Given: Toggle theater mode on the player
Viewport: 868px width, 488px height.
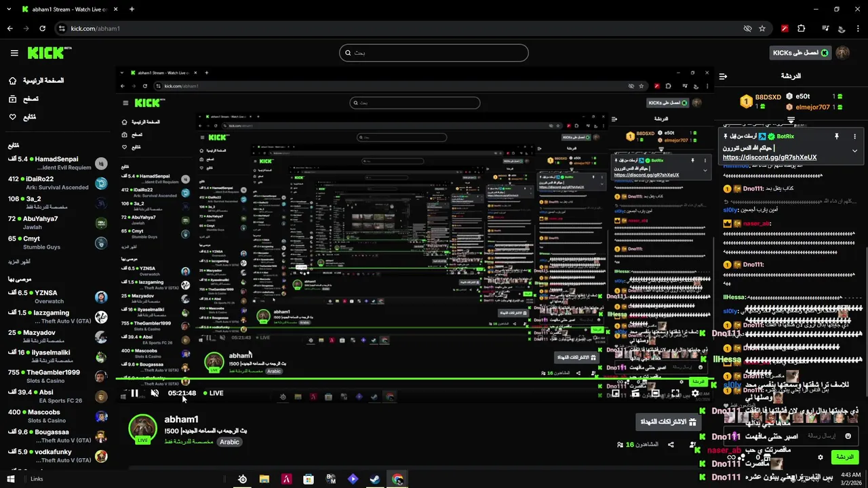Looking at the screenshot, I should pyautogui.click(x=655, y=393).
